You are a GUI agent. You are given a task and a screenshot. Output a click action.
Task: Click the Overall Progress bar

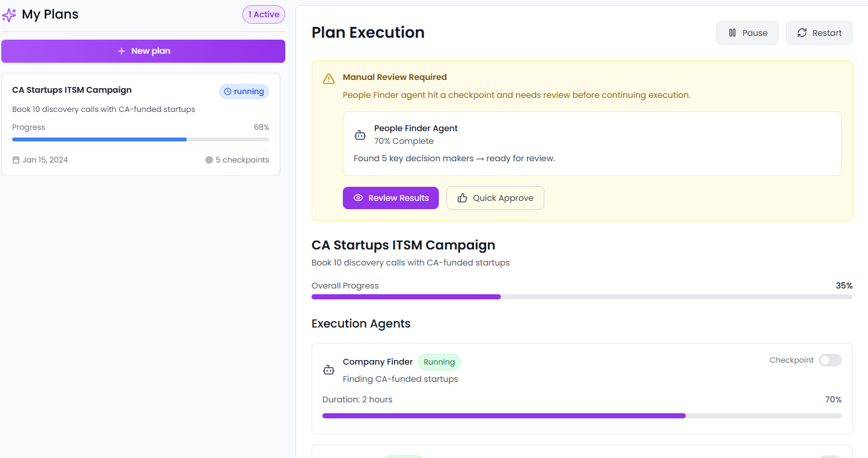pos(581,297)
